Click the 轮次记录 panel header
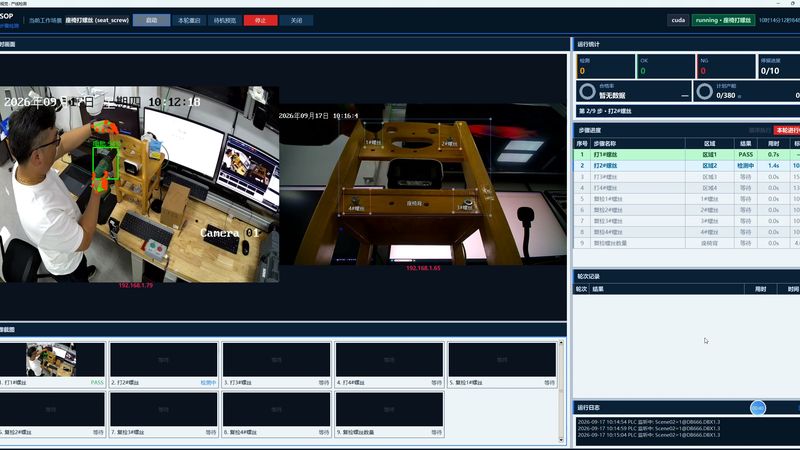800x450 pixels. (687, 276)
